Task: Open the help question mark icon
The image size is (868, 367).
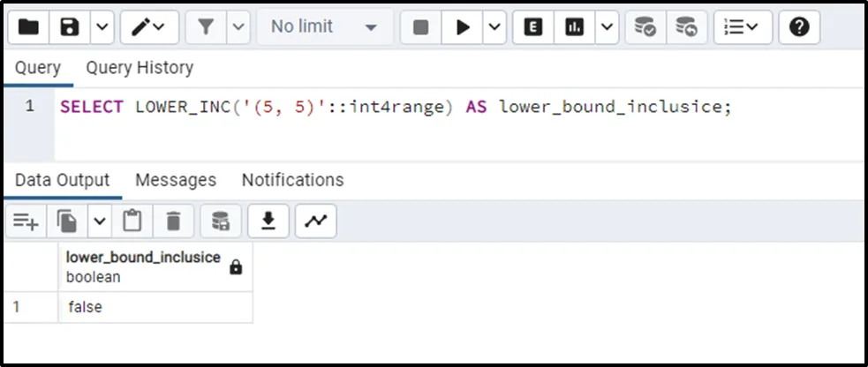Action: coord(799,27)
